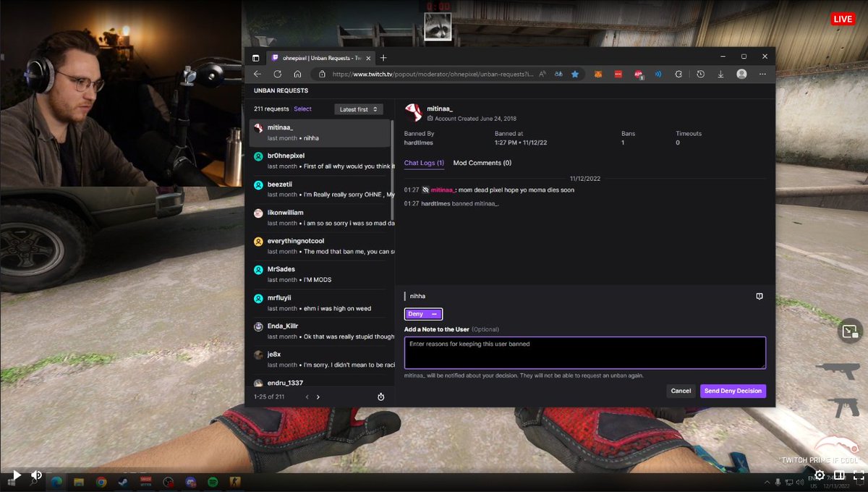Open the tab actions menu icon

point(255,58)
